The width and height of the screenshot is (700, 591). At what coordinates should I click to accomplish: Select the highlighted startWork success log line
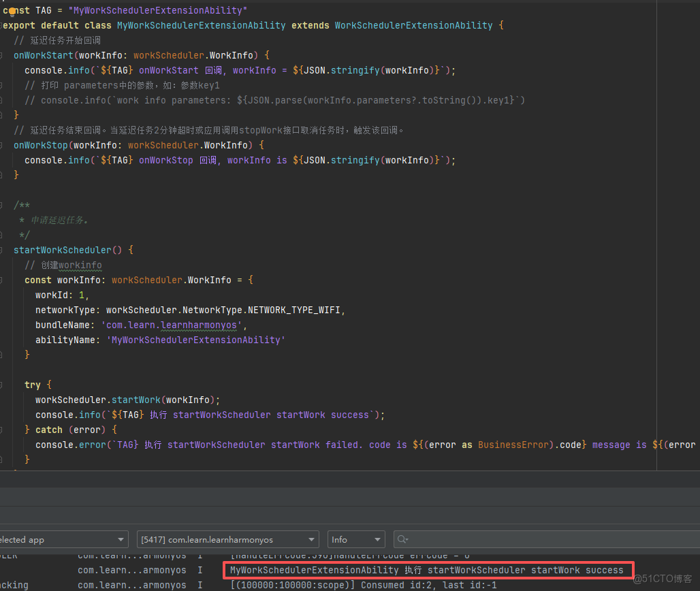click(x=427, y=570)
